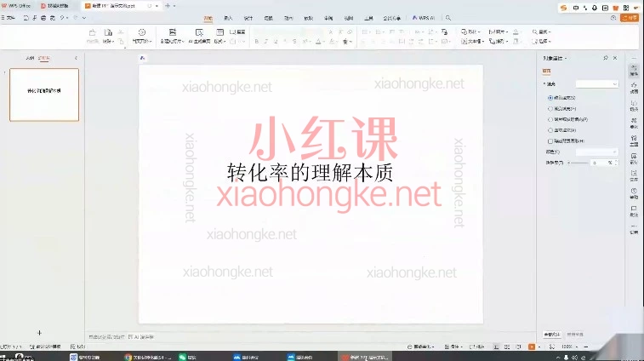Click the smart beautify button in status bar

tap(420, 347)
